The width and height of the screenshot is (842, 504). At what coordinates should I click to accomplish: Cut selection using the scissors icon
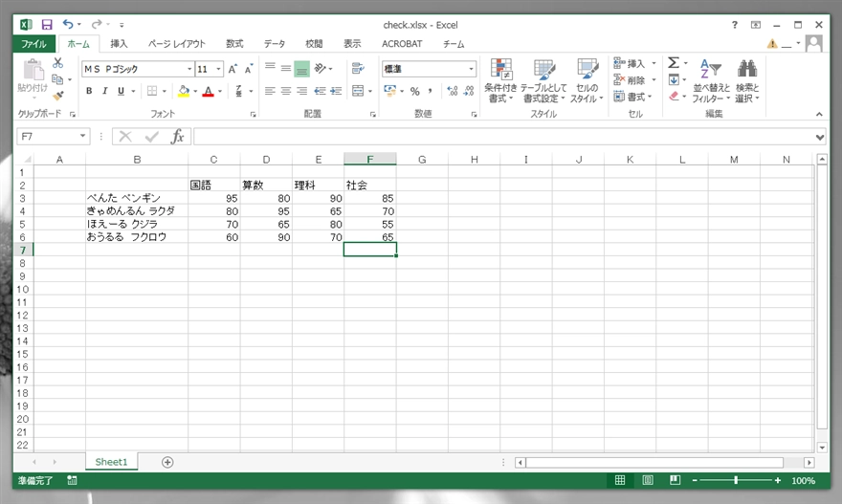click(x=58, y=63)
